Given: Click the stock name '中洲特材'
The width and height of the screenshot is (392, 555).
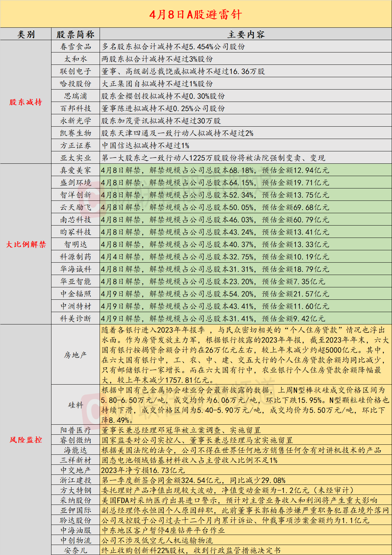Looking at the screenshot, I should click(x=76, y=306).
